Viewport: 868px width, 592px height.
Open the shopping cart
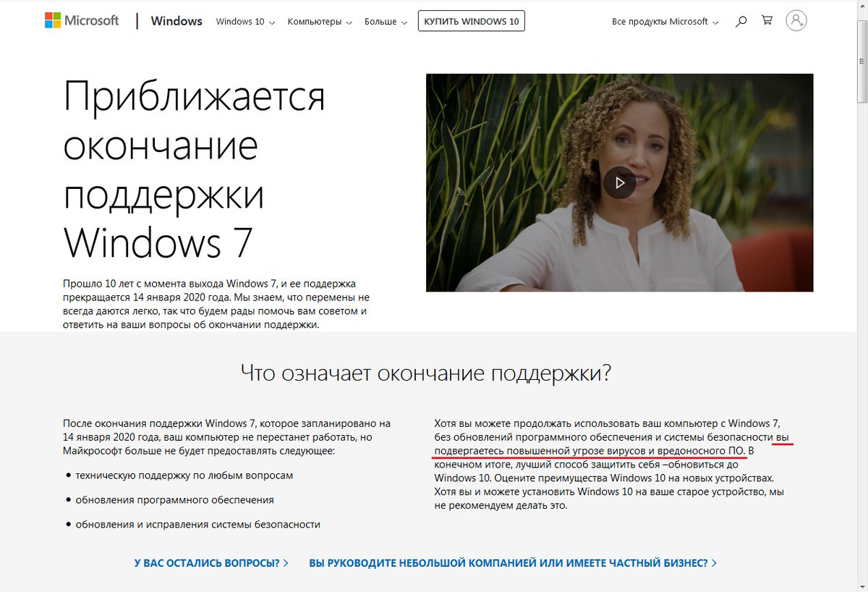[767, 21]
